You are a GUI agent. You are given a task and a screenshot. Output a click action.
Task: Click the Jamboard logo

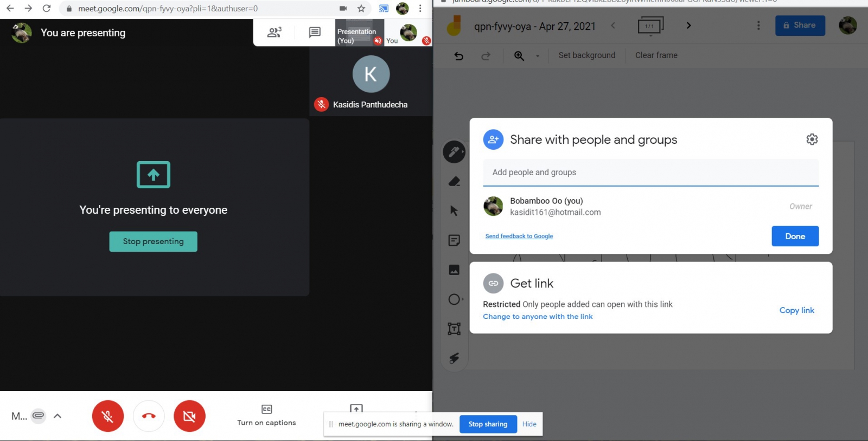454,25
